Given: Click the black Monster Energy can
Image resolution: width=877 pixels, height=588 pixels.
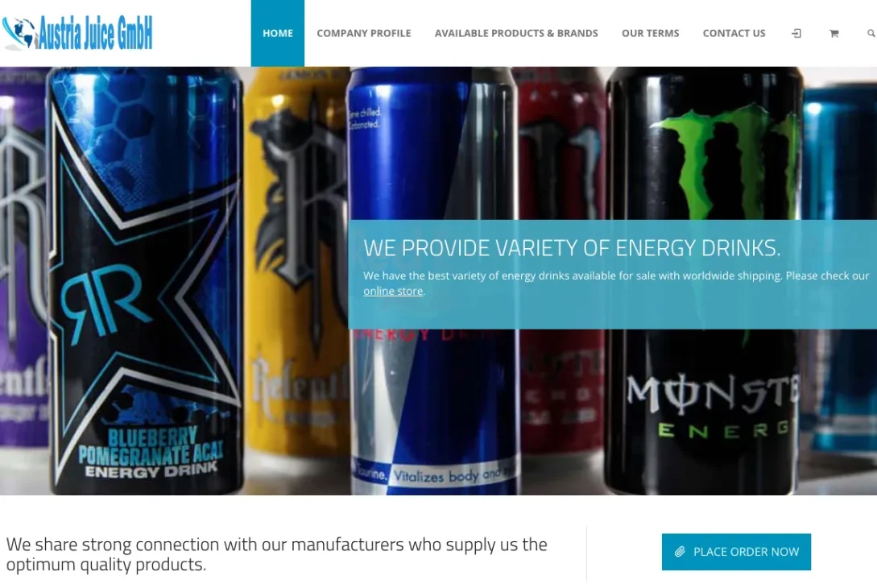Looking at the screenshot, I should coord(704,281).
